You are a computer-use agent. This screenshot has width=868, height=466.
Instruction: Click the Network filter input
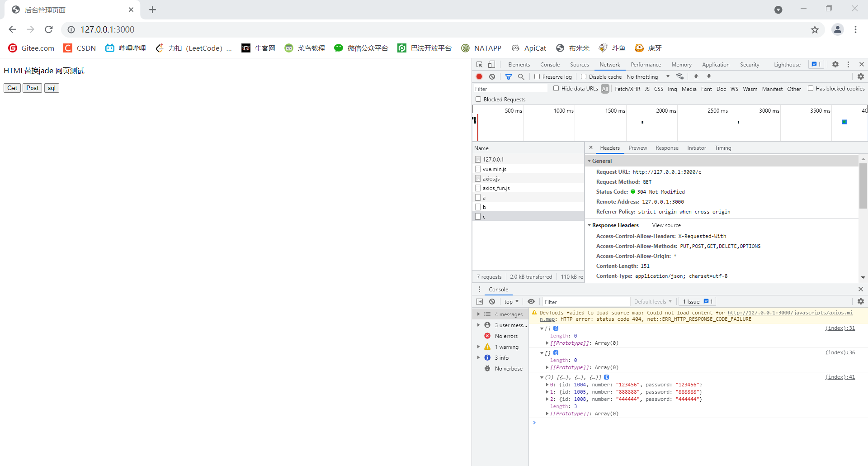(x=510, y=89)
